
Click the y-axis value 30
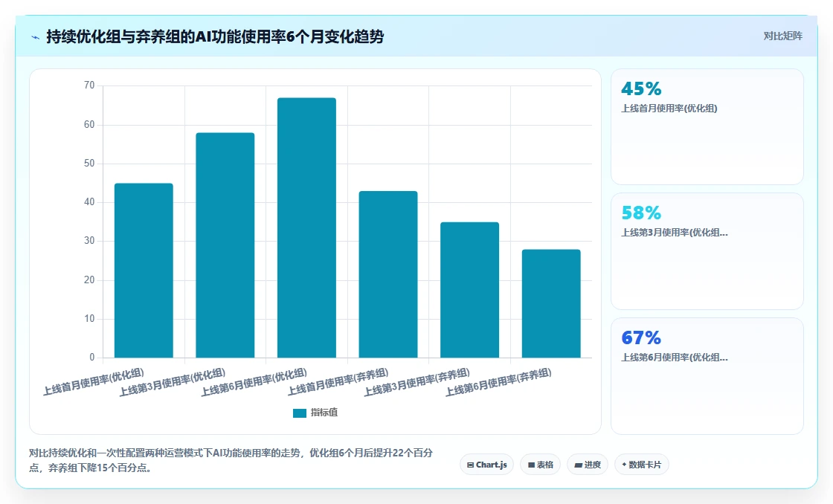click(89, 241)
